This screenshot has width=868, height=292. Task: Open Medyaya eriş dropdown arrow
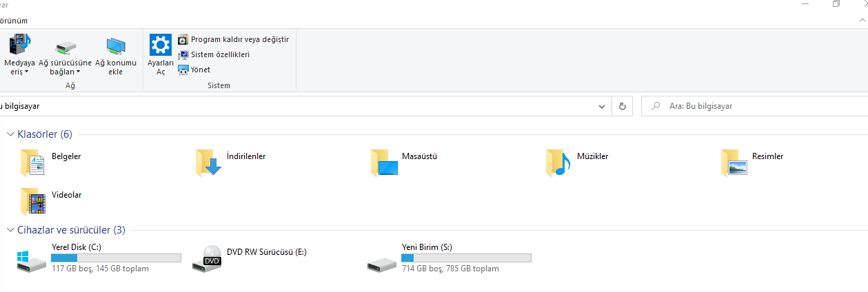pyautogui.click(x=26, y=72)
